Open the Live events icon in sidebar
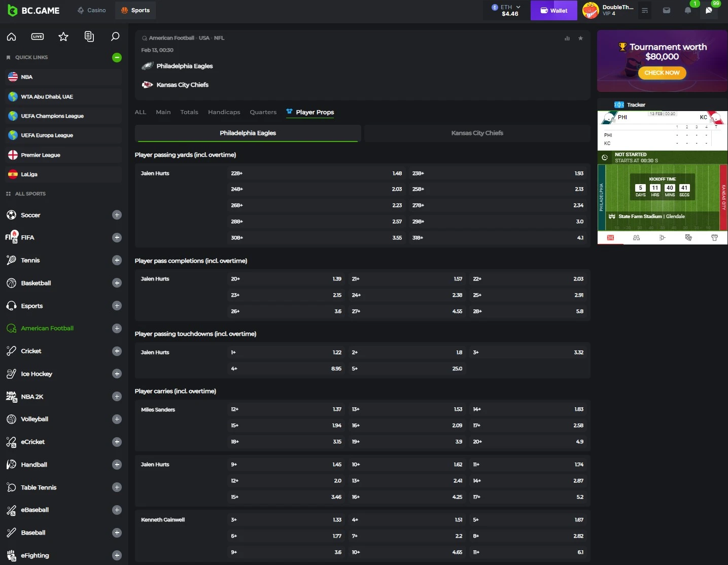 click(38, 37)
